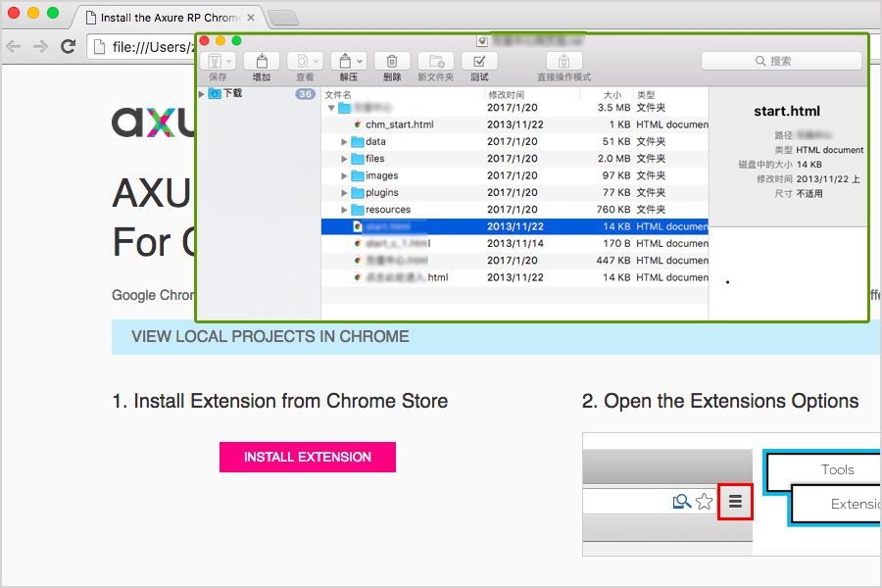Click the Extract (解压) toolbar icon

pos(345,61)
